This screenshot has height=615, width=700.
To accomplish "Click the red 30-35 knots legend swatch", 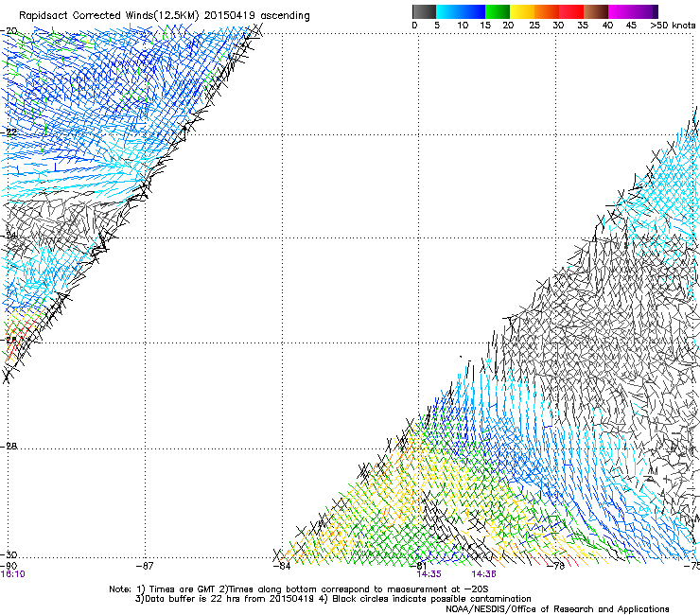I will pos(571,11).
